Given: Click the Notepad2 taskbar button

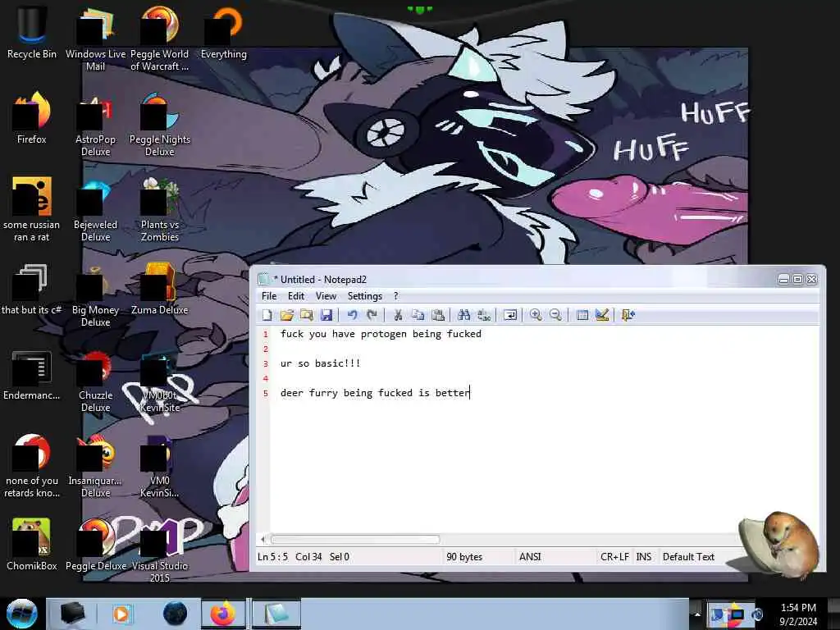Looking at the screenshot, I should (x=276, y=614).
